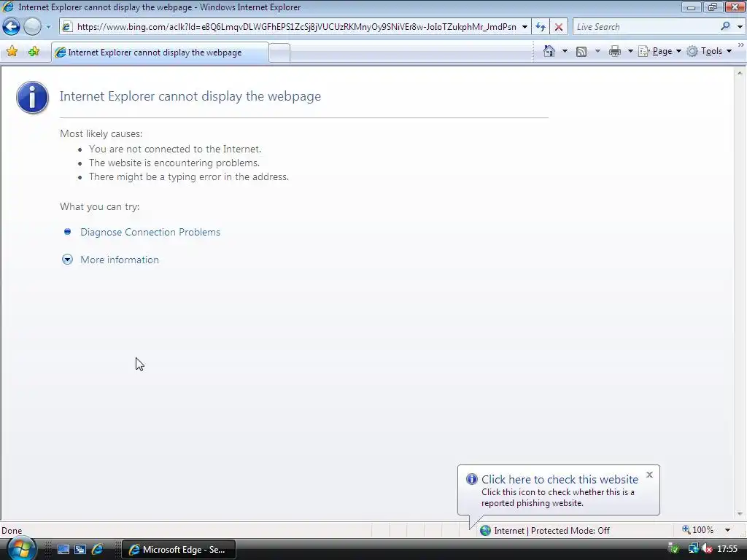The width and height of the screenshot is (747, 560).
Task: Refresh the page with the Refresh icon
Action: point(541,27)
